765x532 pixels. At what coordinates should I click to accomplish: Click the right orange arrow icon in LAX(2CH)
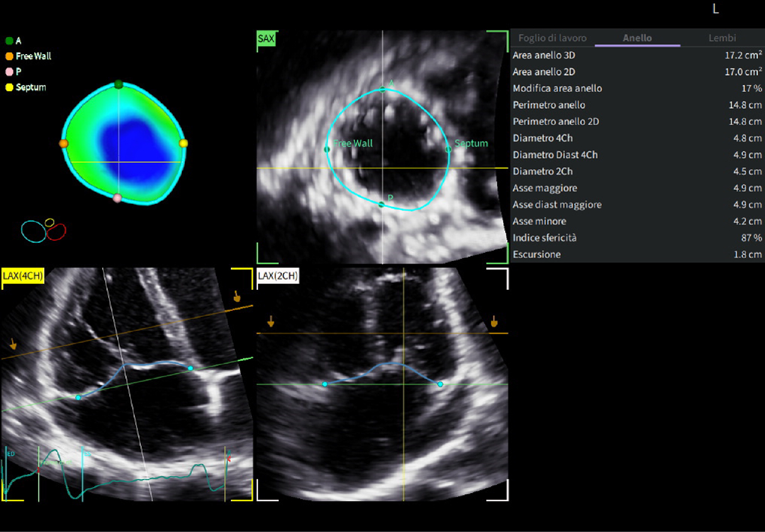click(496, 323)
